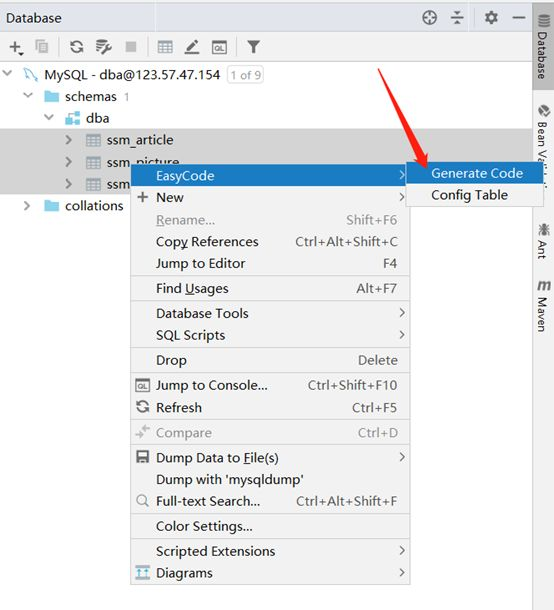Choose Generate Code from EasyCode submenu
Screen dimensions: 554x610
474,173
